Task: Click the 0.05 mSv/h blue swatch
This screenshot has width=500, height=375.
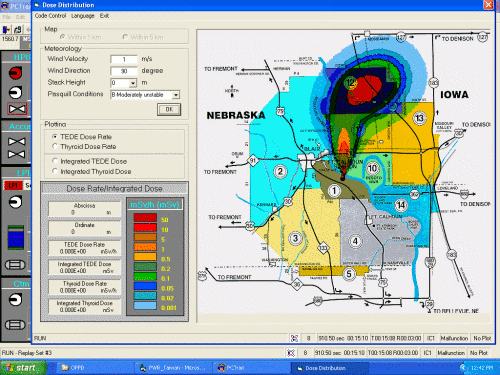Action: point(145,286)
